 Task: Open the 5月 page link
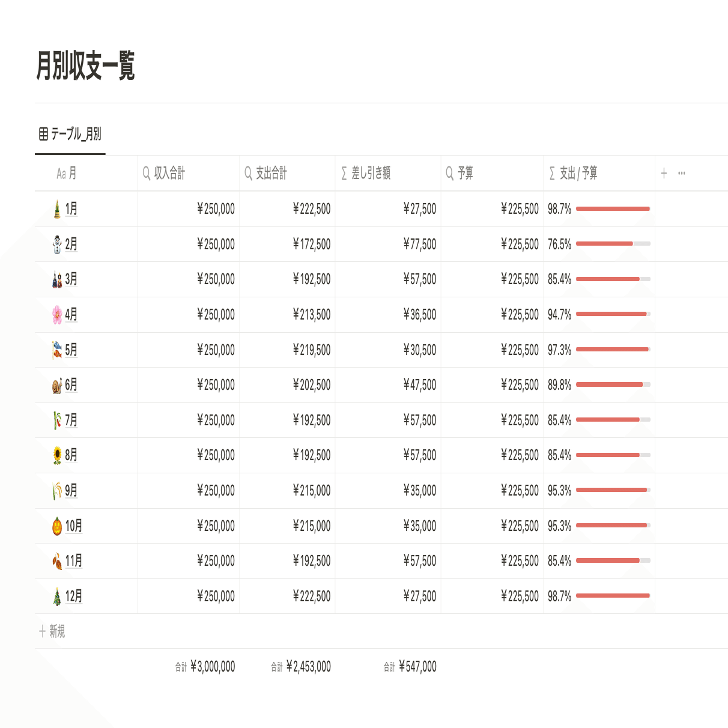coord(71,350)
